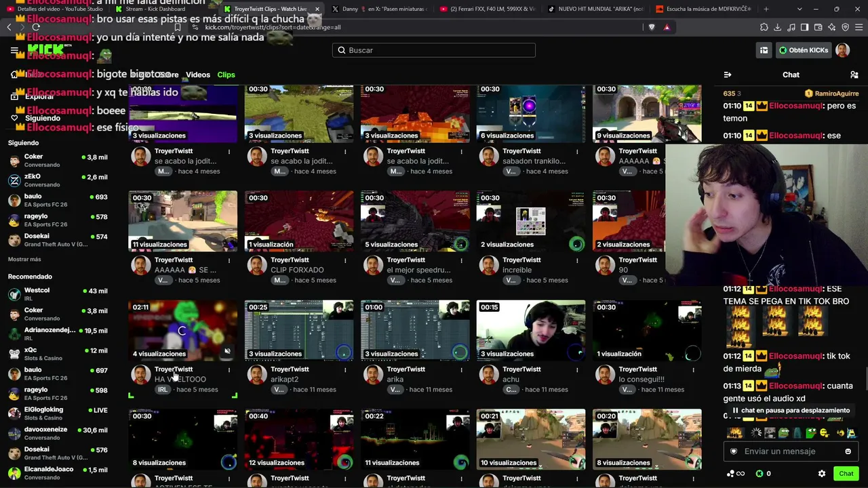The width and height of the screenshot is (868, 488).
Task: Go back using the browser back arrow
Action: pos(9,27)
